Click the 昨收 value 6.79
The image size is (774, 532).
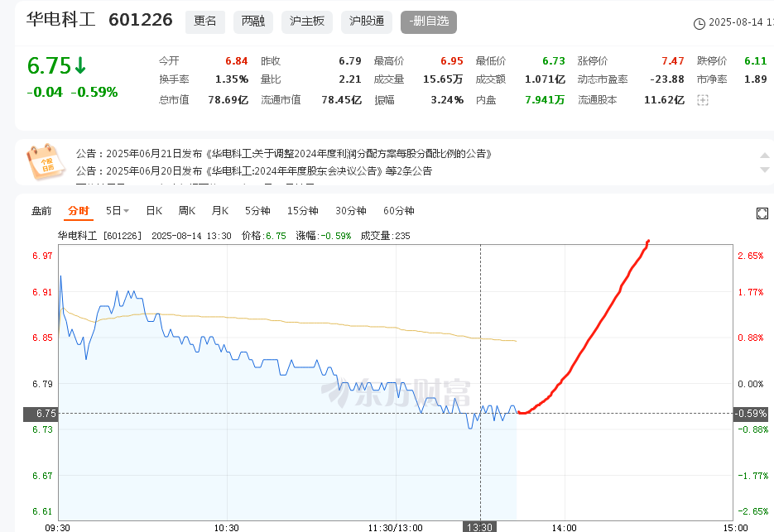coord(350,60)
